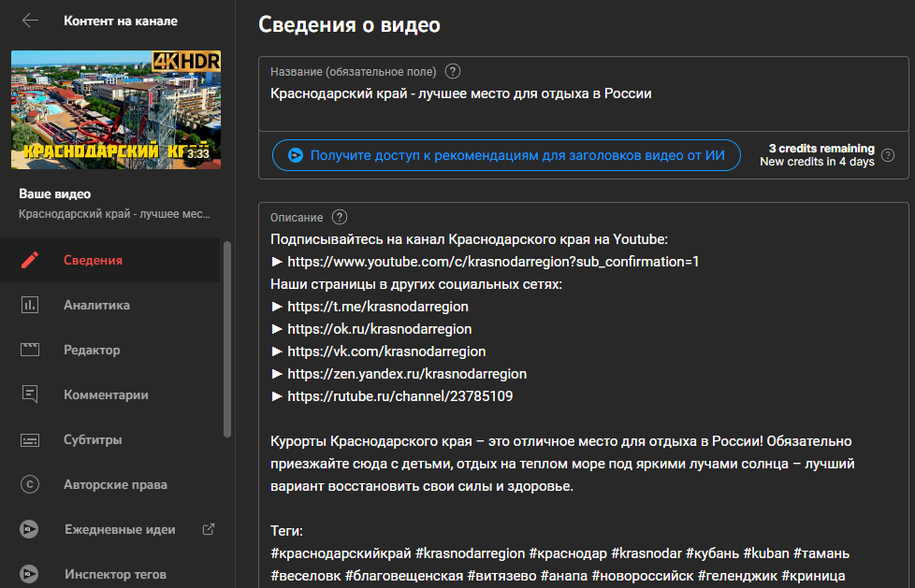Click the sidebar vertical scrollbar
915x588 pixels.
pyautogui.click(x=227, y=339)
